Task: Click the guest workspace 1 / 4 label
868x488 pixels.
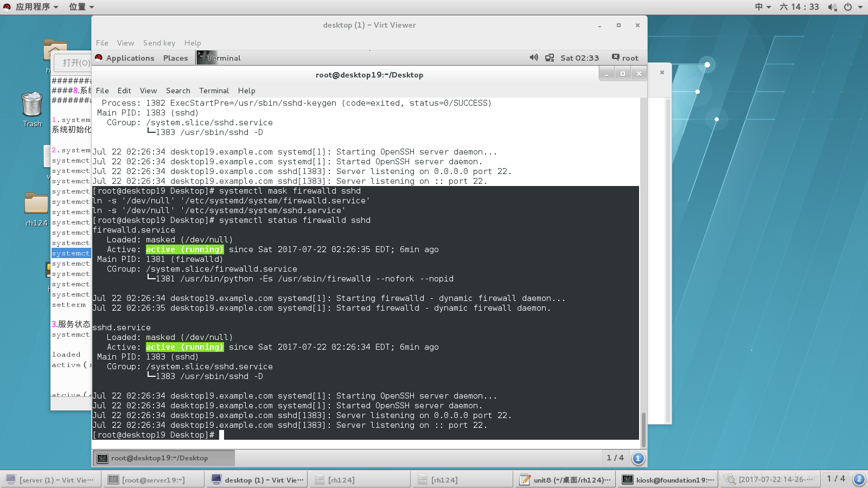Action: tap(615, 458)
